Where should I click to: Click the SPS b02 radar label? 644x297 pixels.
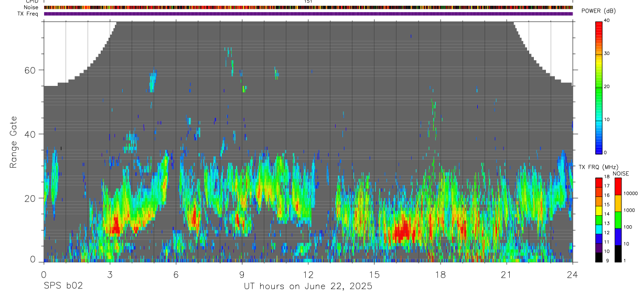pos(63,287)
